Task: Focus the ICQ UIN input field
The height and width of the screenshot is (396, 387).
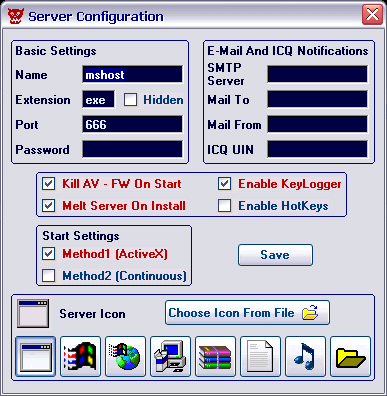Action: click(x=318, y=149)
